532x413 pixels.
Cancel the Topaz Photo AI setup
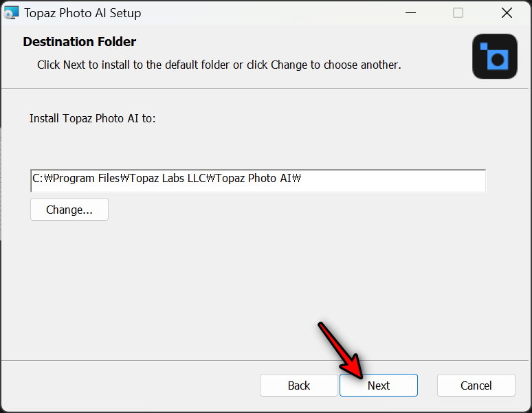pyautogui.click(x=476, y=386)
